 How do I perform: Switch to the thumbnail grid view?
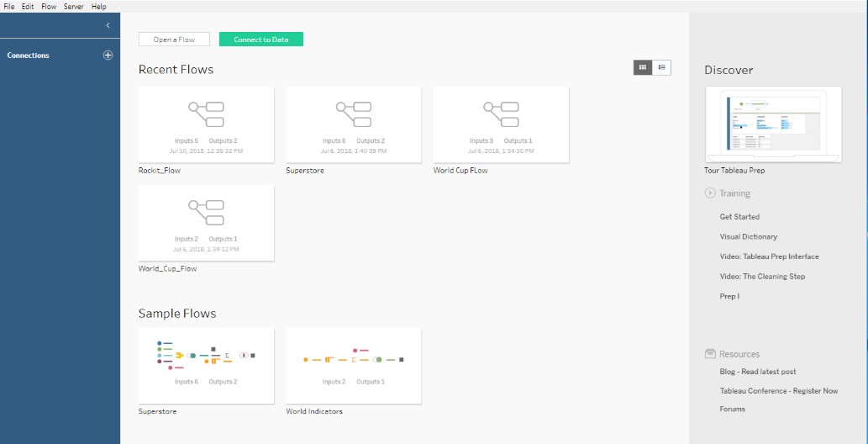click(643, 67)
